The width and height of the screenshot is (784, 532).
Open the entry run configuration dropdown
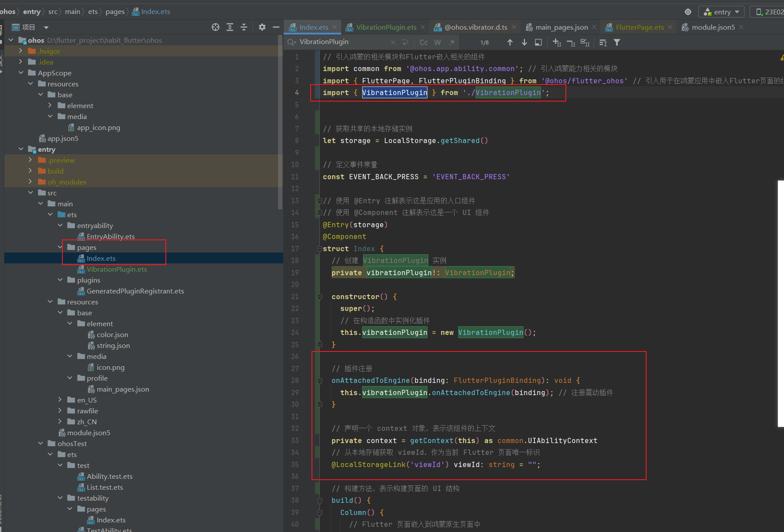[721, 12]
